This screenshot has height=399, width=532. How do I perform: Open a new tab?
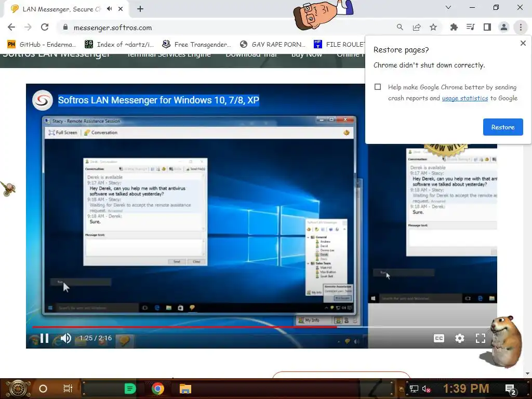(x=140, y=9)
